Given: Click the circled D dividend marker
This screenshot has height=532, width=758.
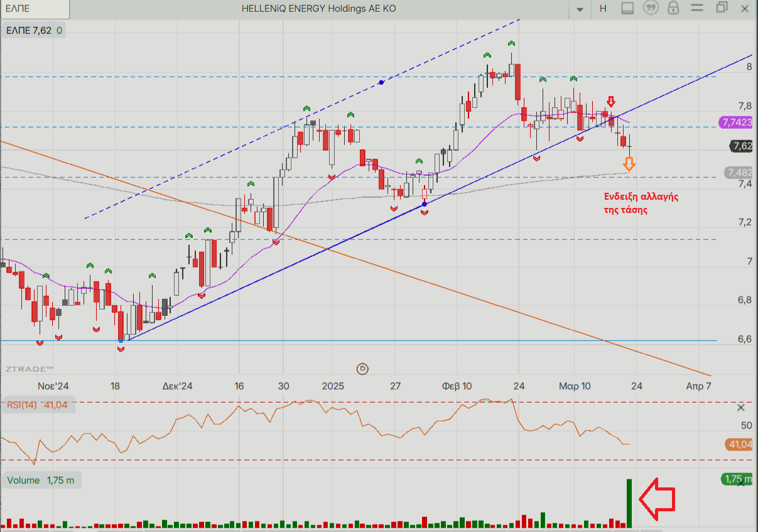Looking at the screenshot, I should pos(362,369).
